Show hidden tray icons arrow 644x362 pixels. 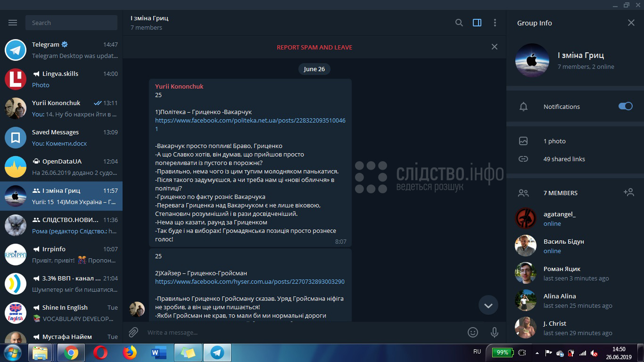click(537, 353)
